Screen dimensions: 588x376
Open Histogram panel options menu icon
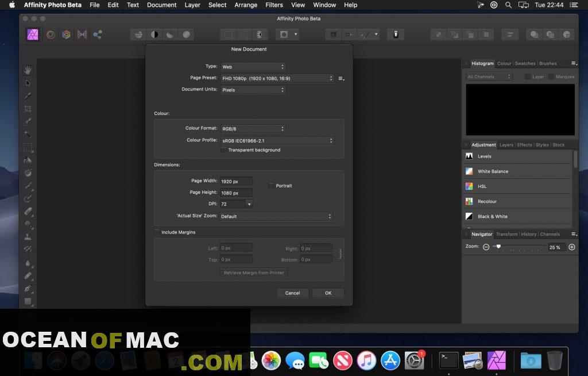pos(574,63)
